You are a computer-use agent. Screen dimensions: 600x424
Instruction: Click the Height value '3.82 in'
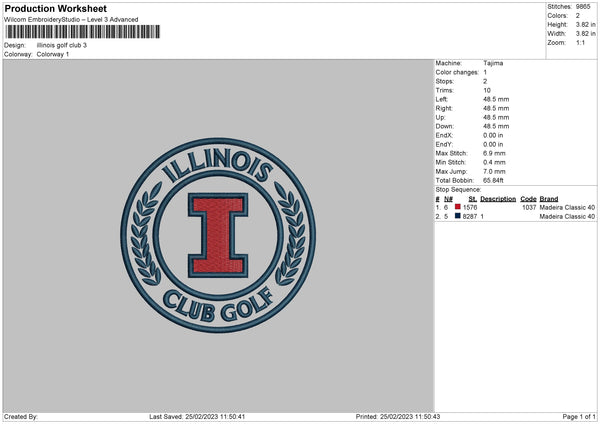tap(585, 24)
